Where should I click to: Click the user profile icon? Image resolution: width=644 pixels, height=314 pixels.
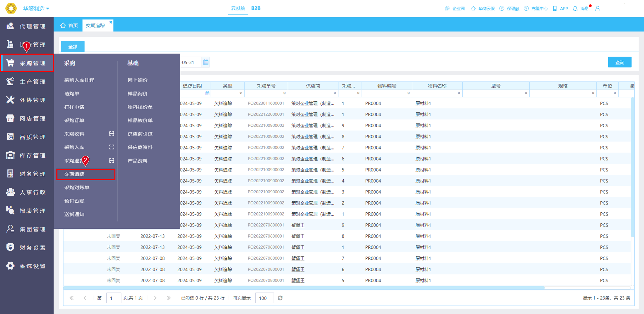(x=598, y=8)
